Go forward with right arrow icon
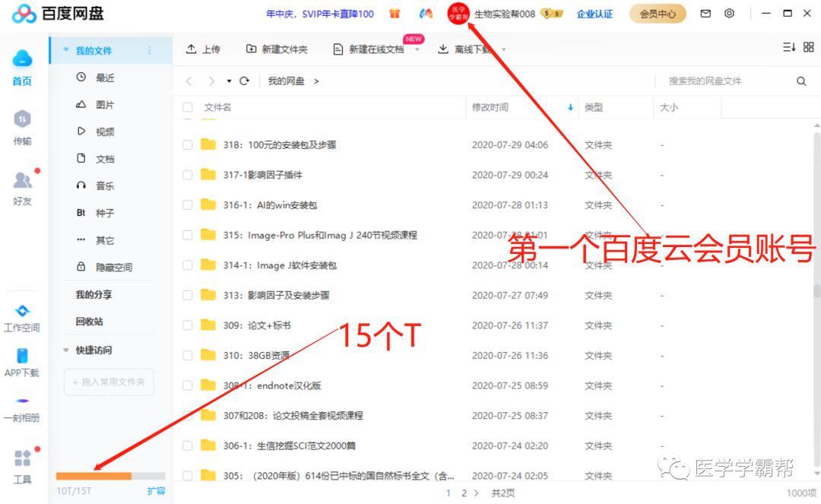The image size is (821, 504). [x=211, y=81]
